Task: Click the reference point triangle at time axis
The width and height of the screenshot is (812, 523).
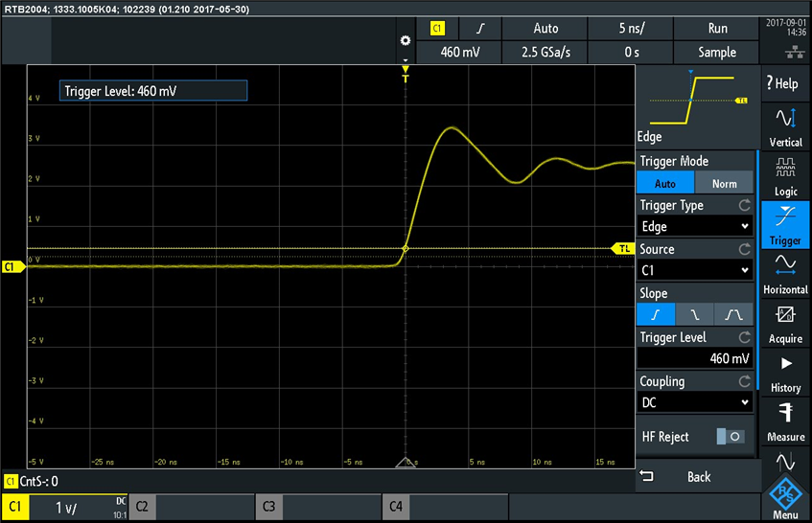Action: 405,463
